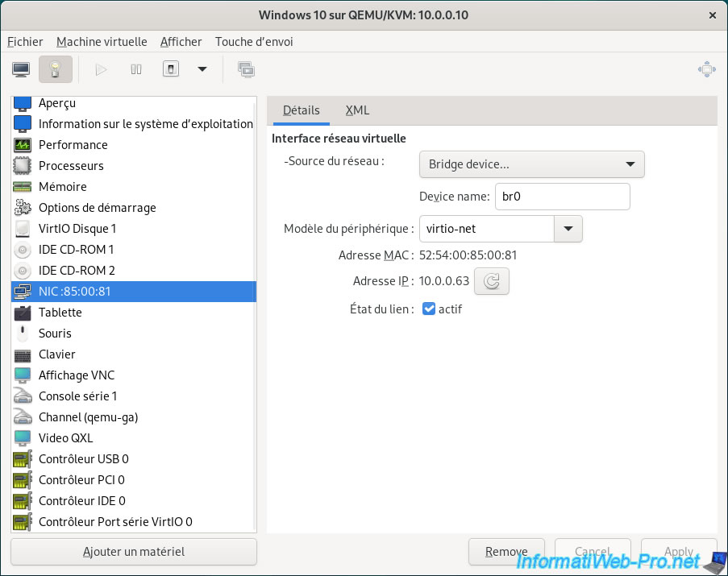The width and height of the screenshot is (728, 576).
Task: Pause the virtual machine
Action: 136,69
